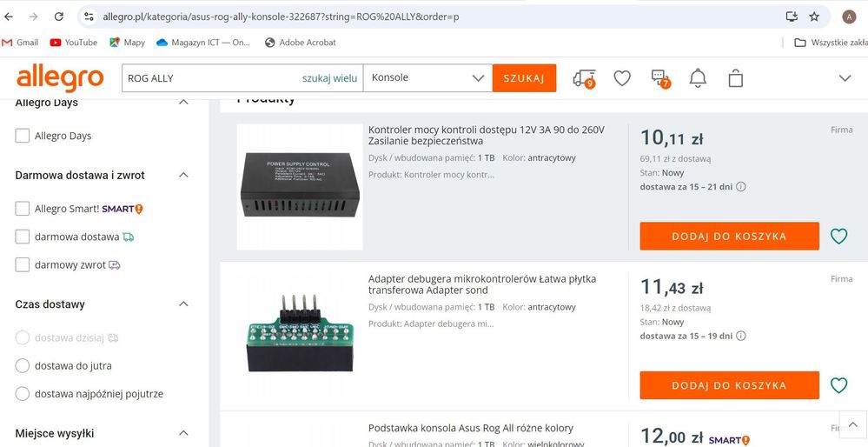The image size is (868, 447).
Task: Open the Chrome profile avatar
Action: 849,17
